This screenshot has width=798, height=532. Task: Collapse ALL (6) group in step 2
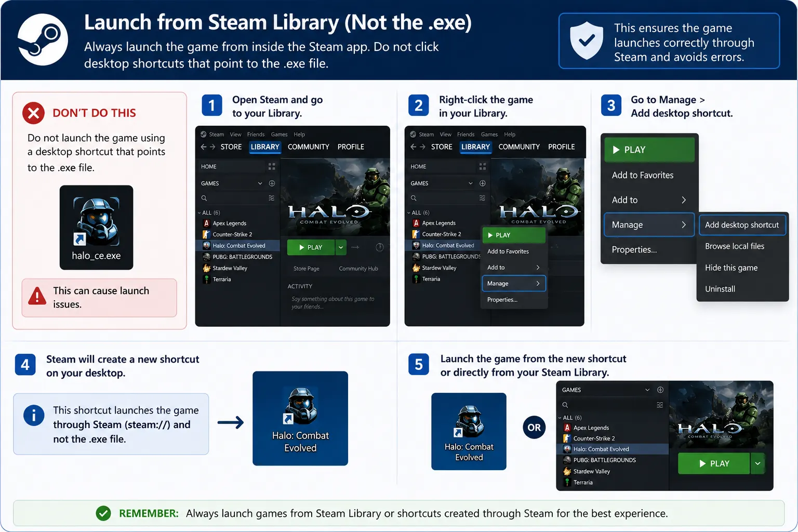coord(409,212)
